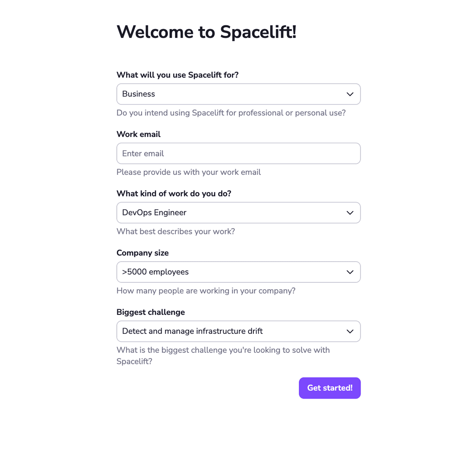The image size is (476, 455).
Task: Click the chevron next to infrastructure drift option
Action: 350,331
